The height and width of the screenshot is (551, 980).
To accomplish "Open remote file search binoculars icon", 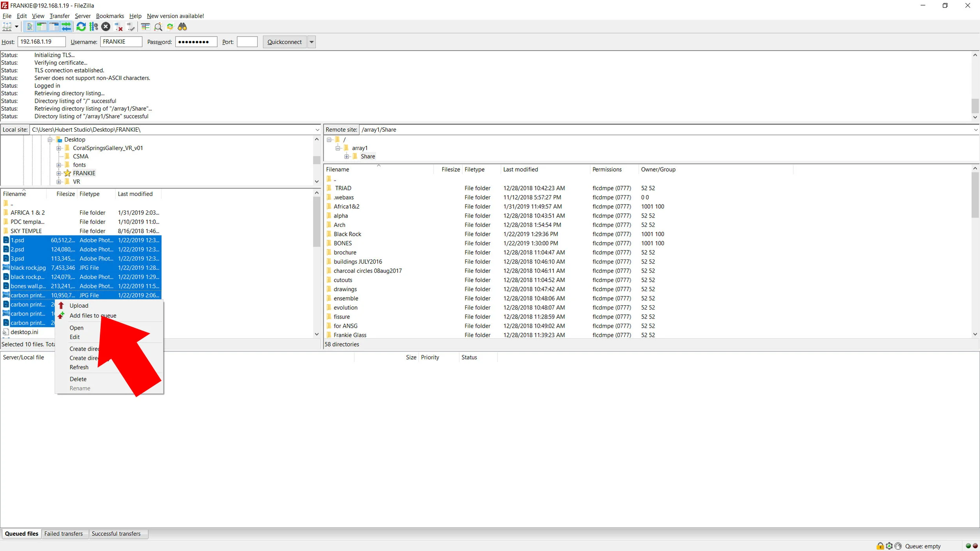I will click(182, 27).
